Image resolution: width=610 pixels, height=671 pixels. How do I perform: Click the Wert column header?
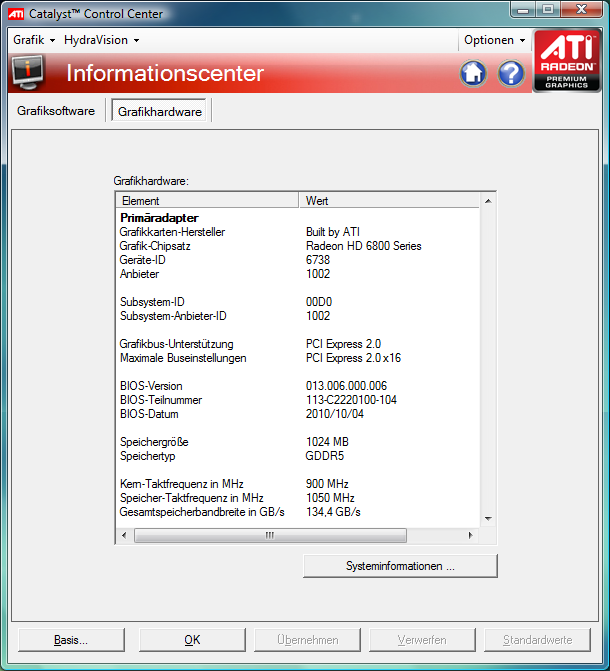pos(389,200)
